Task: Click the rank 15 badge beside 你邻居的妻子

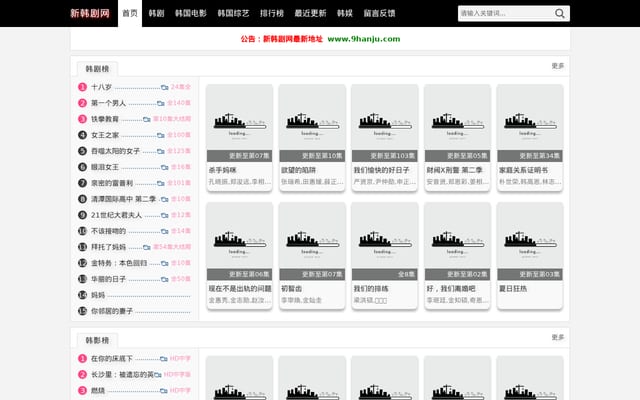Action: pos(82,311)
